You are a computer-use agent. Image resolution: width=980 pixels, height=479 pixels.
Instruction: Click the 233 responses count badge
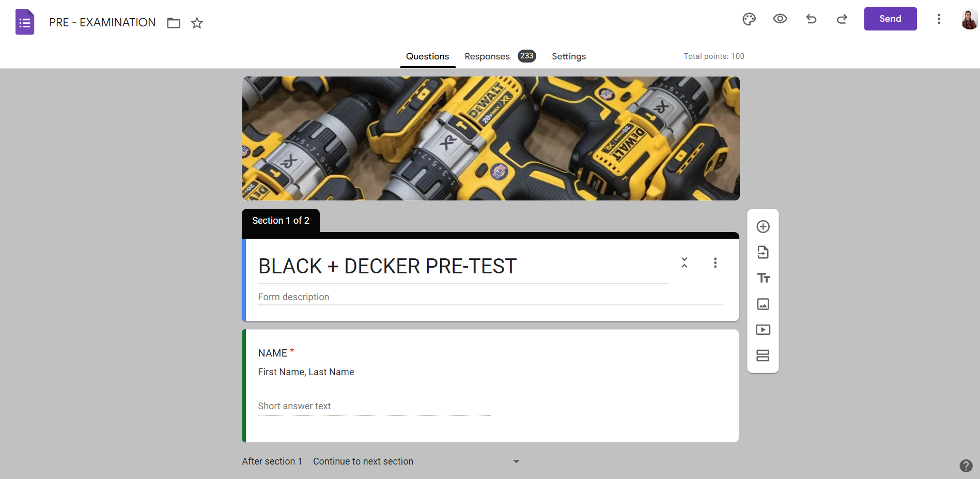pos(527,56)
